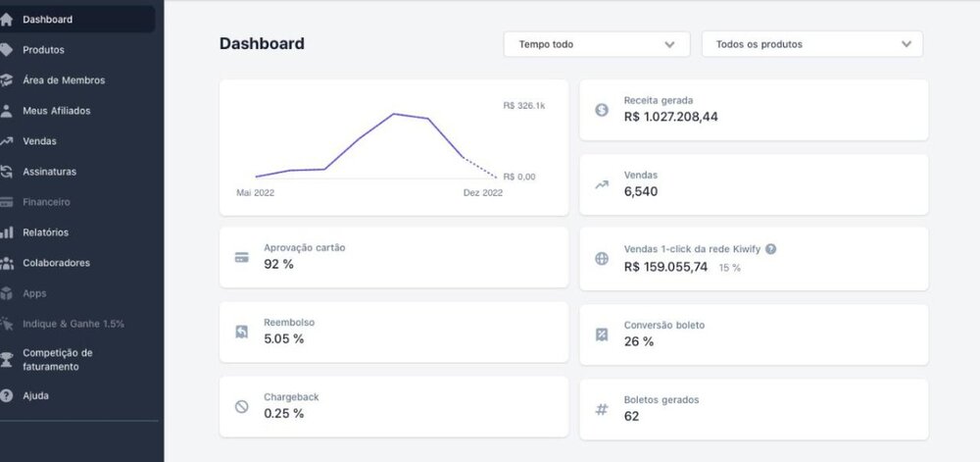
Task: Click the Área de Membros graduation icon
Action: pos(6,80)
